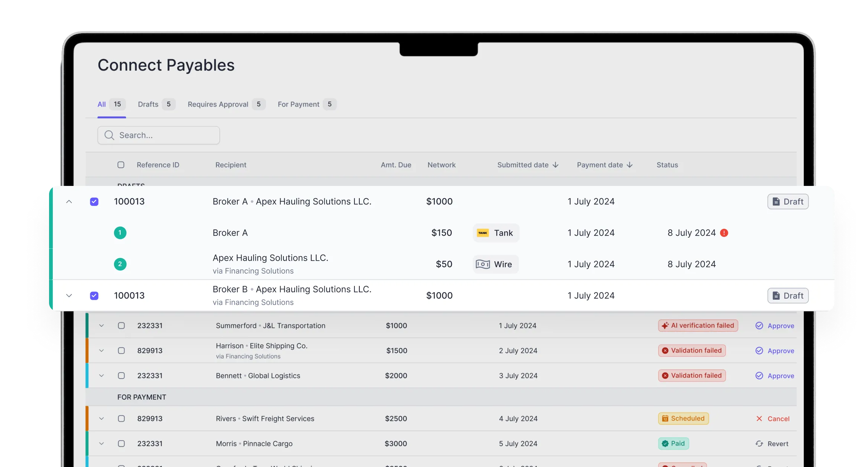The width and height of the screenshot is (868, 467).
Task: Expand the Broker B 100013 row
Action: click(x=69, y=295)
